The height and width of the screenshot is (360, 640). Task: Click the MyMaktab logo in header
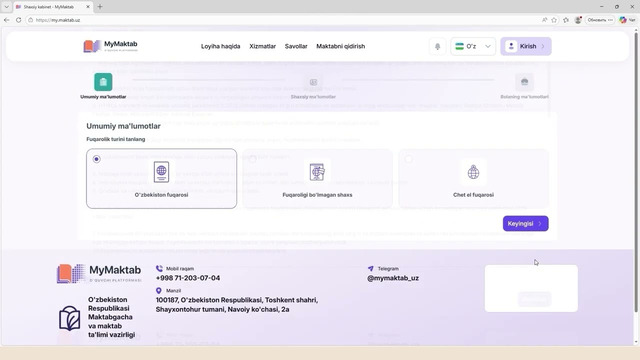tap(111, 46)
